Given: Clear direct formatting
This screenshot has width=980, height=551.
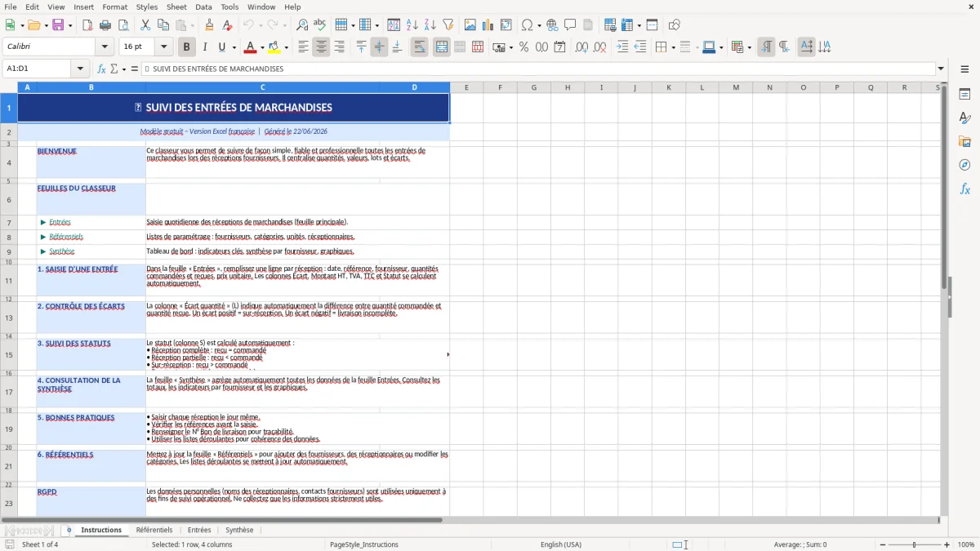Looking at the screenshot, I should (227, 25).
